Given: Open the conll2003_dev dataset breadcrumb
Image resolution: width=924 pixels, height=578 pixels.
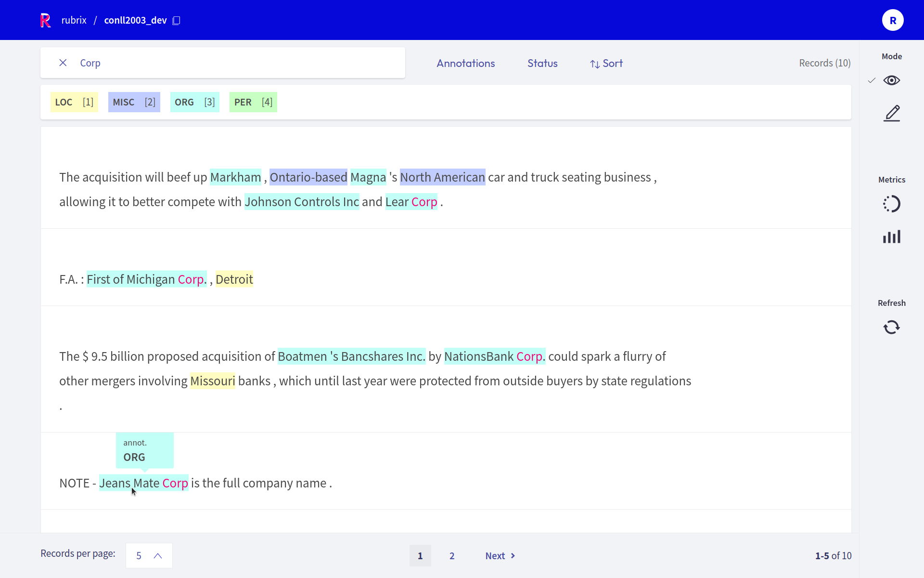Looking at the screenshot, I should pos(135,20).
